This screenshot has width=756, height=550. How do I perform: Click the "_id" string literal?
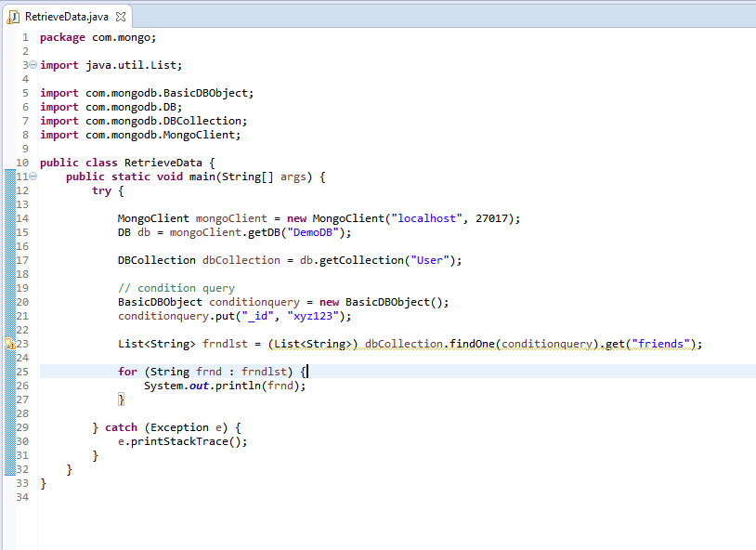(x=258, y=316)
